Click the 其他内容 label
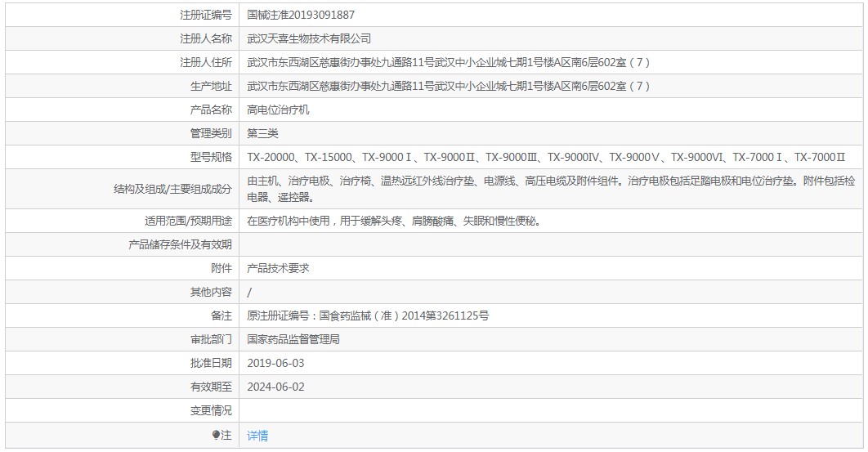 pyautogui.click(x=211, y=292)
